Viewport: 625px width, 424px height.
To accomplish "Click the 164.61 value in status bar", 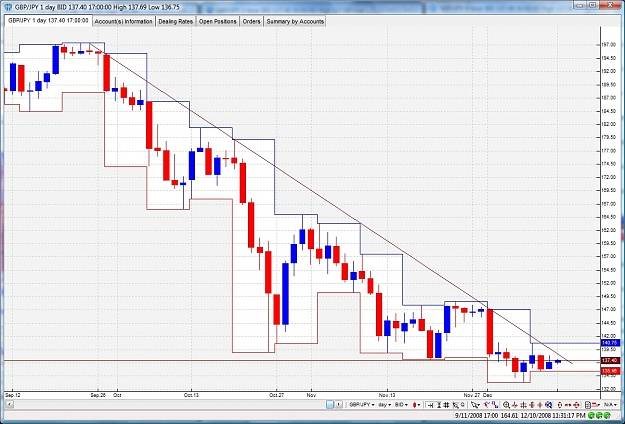I will tap(510, 416).
